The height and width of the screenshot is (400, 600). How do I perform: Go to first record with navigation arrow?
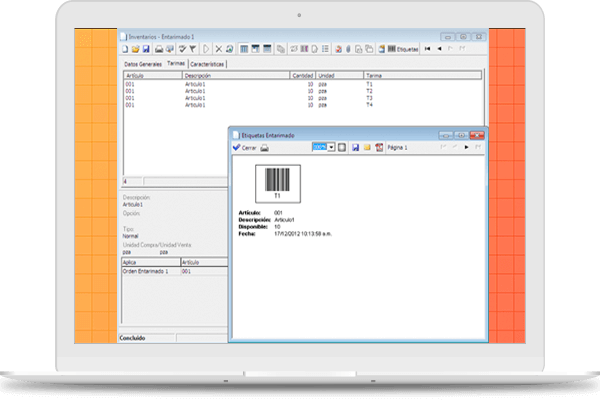pyautogui.click(x=428, y=48)
